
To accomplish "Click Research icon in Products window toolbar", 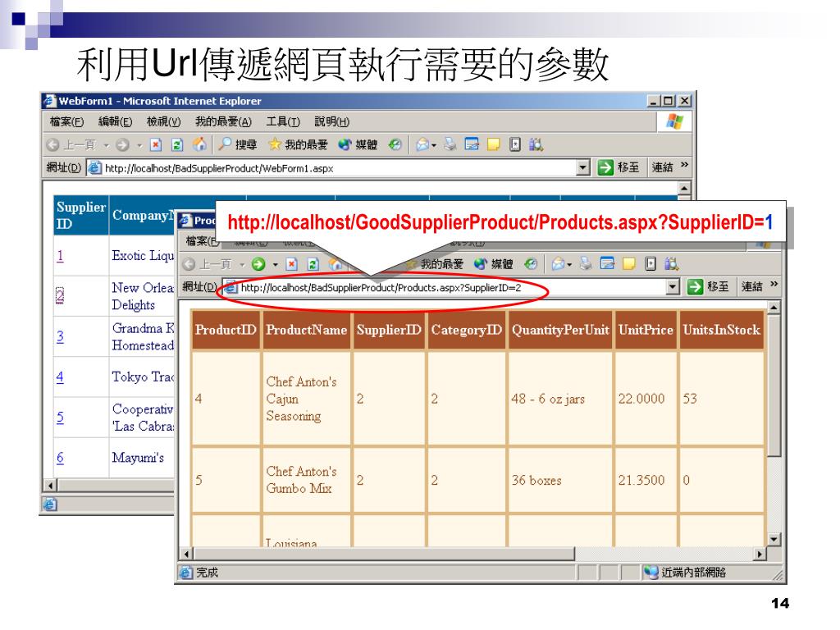I will 671,264.
